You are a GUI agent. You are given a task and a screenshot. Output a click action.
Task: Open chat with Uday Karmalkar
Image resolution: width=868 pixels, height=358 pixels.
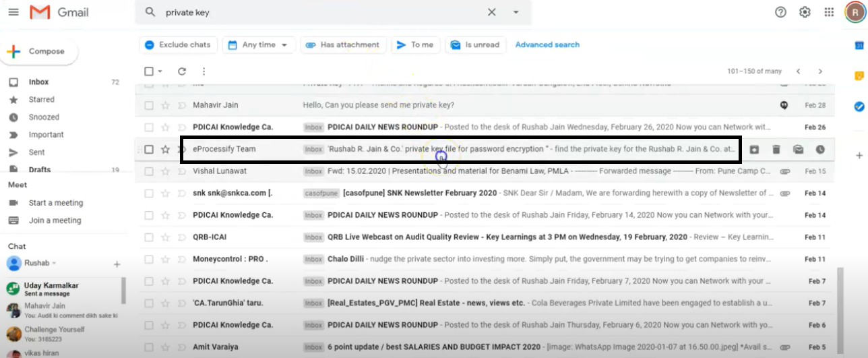click(x=61, y=289)
